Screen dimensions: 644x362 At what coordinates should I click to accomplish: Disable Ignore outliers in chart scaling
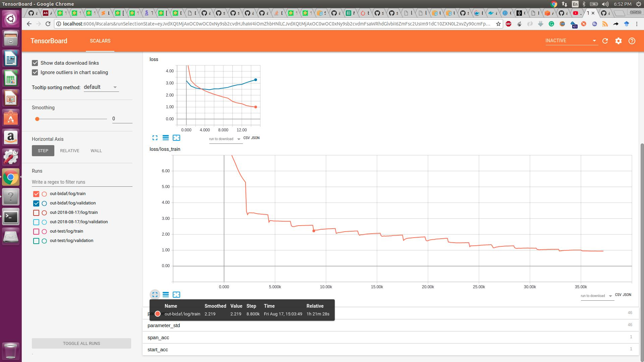[35, 72]
